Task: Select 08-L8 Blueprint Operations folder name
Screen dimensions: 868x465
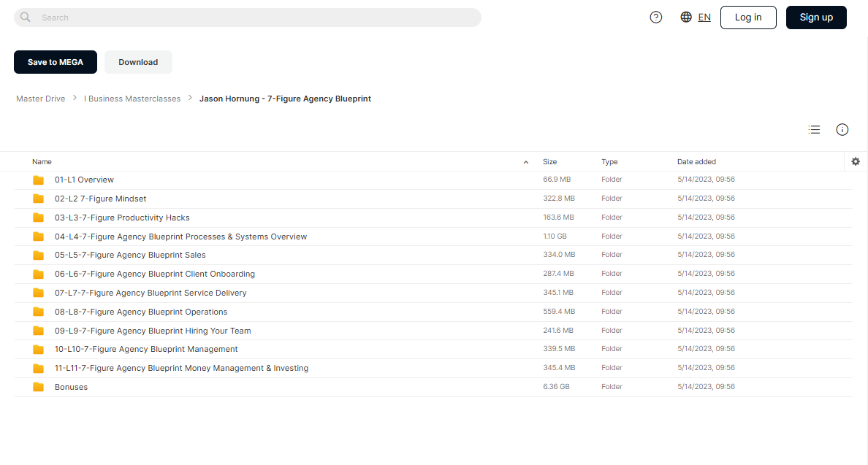Action: pos(140,312)
